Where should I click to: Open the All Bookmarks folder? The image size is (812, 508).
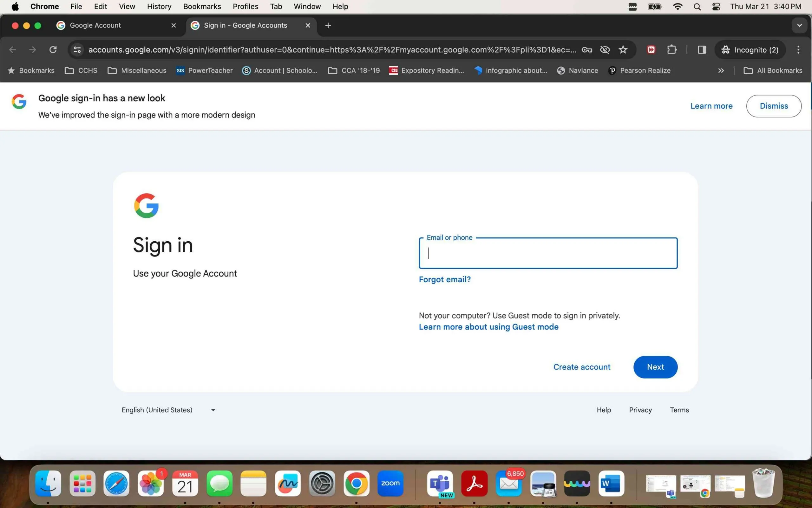773,70
